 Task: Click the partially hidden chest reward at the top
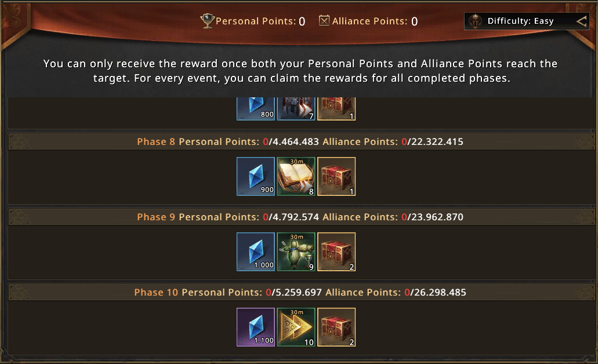[x=336, y=108]
